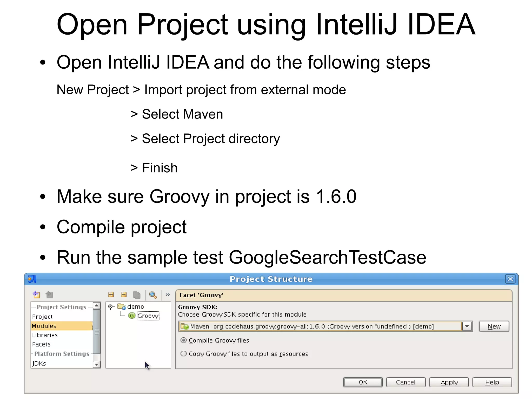This screenshot has width=532, height=399.
Task: Select the demo module in tree
Action: (x=135, y=307)
